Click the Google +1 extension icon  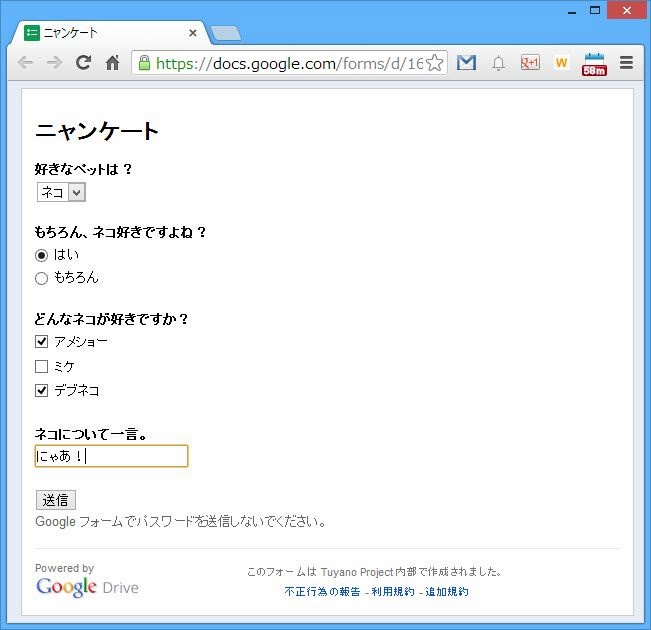pos(530,63)
